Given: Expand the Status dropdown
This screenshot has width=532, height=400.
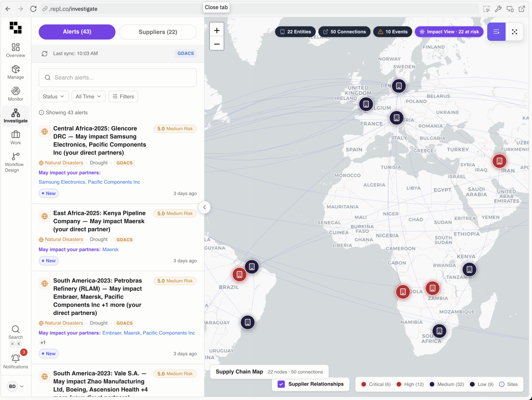Looking at the screenshot, I should (x=53, y=96).
